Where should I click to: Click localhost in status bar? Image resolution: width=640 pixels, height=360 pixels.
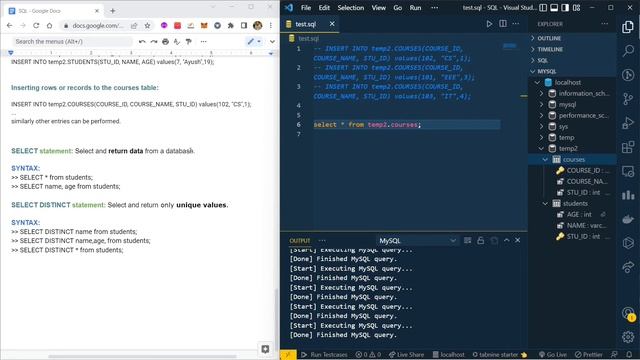(x=449, y=355)
